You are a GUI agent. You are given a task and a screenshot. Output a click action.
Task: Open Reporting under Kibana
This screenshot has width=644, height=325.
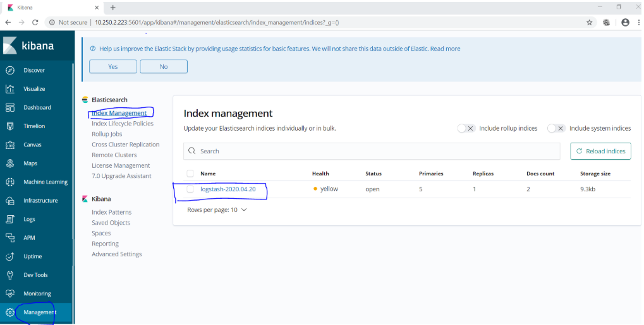[x=105, y=244]
